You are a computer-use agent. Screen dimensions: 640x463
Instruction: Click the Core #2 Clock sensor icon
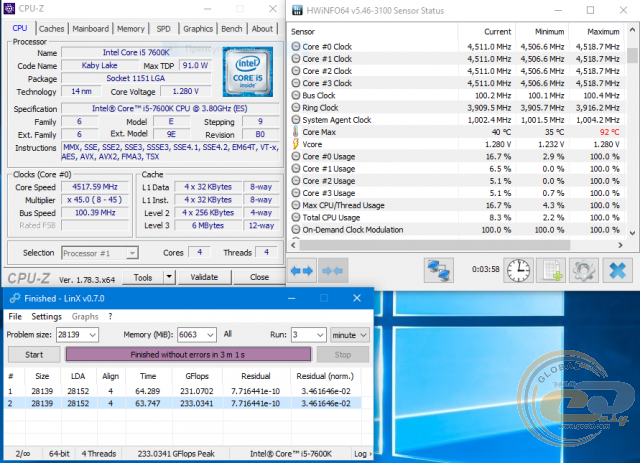click(296, 71)
